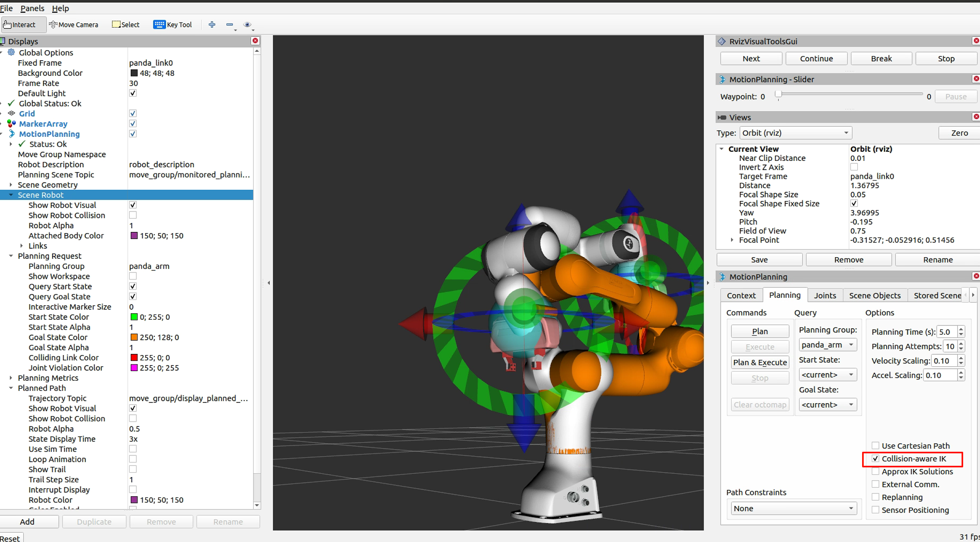980x542 pixels.
Task: Open the Path Constraints dropdown
Action: click(x=793, y=508)
